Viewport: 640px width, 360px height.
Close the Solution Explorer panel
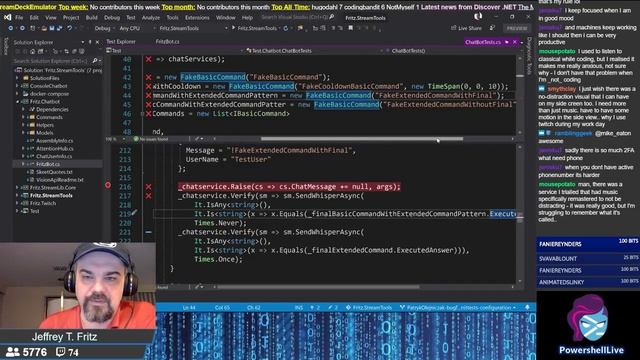click(x=97, y=42)
